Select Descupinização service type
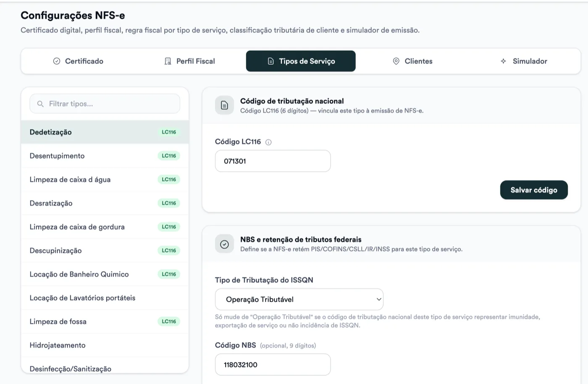The width and height of the screenshot is (588, 384). [105, 251]
